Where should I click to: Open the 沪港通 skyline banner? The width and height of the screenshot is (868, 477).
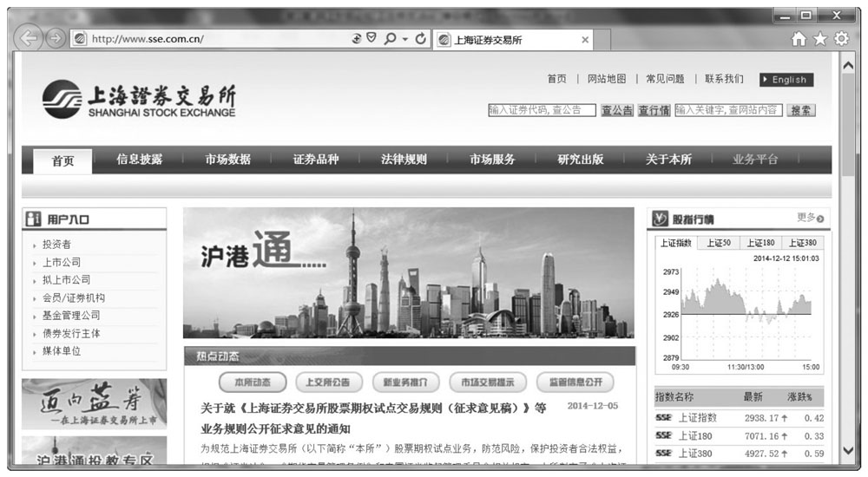(x=409, y=273)
